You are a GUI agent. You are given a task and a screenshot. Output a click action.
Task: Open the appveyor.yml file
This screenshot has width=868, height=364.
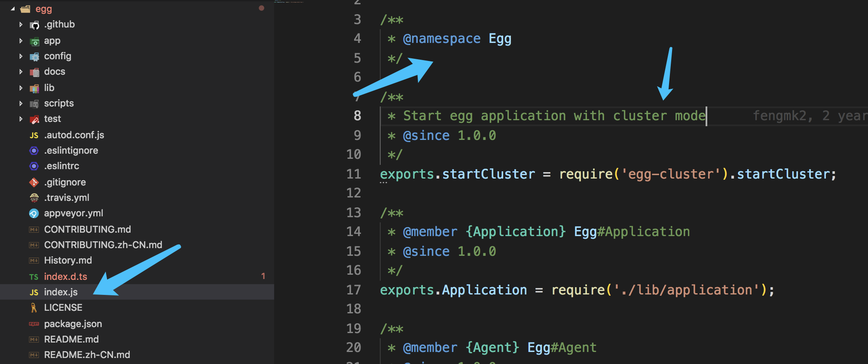(73, 213)
